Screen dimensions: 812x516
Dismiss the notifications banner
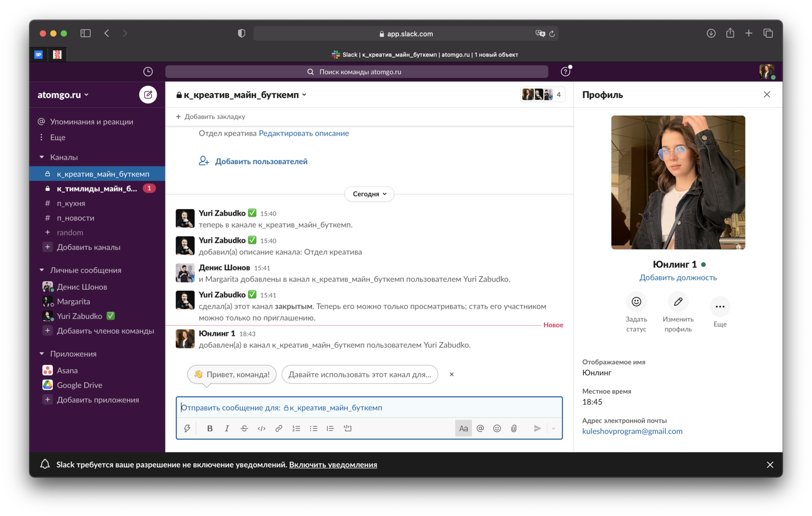click(770, 465)
